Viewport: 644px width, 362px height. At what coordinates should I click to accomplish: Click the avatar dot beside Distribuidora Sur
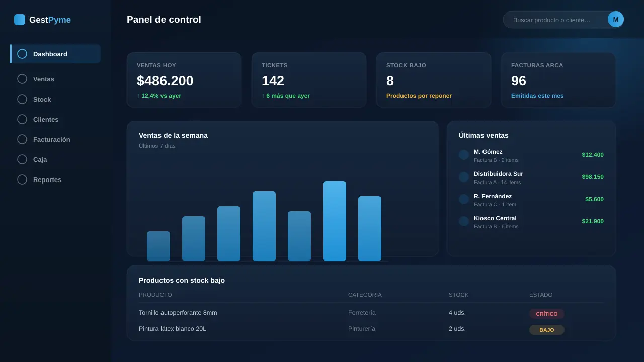(x=464, y=177)
